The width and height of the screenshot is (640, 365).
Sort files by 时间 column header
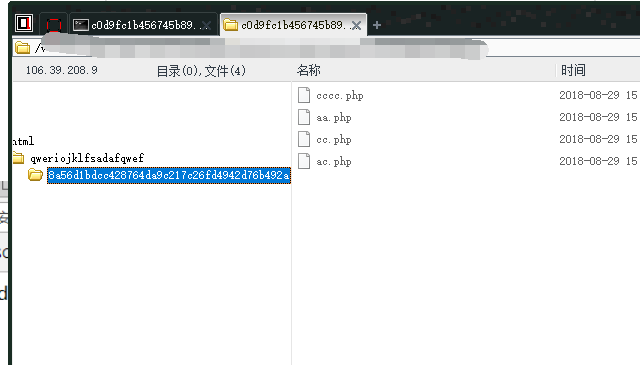coord(573,70)
